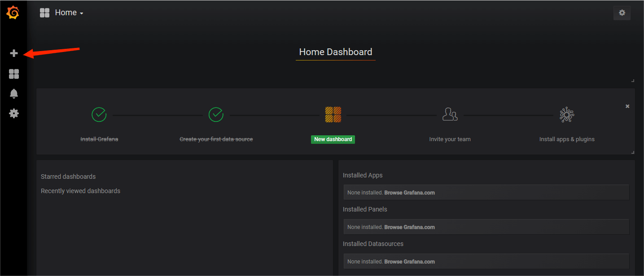Click the Grafana logo icon
This screenshot has height=276, width=644.
point(13,13)
